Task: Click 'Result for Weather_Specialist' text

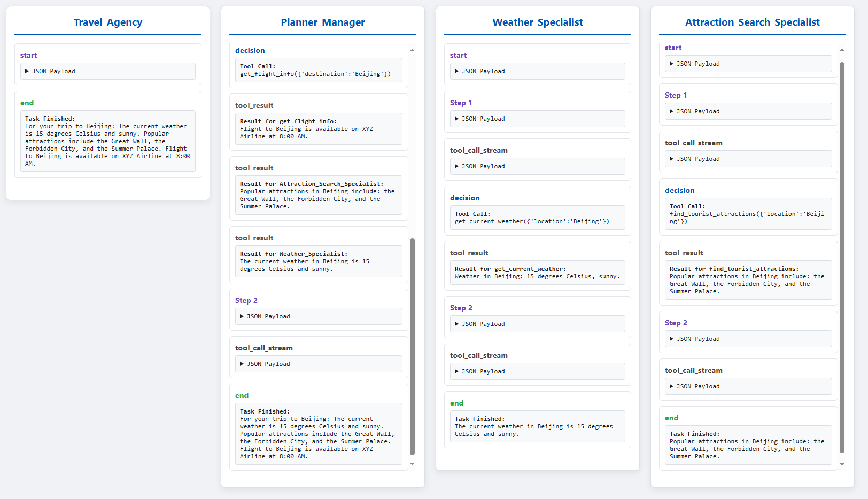Action: click(293, 254)
